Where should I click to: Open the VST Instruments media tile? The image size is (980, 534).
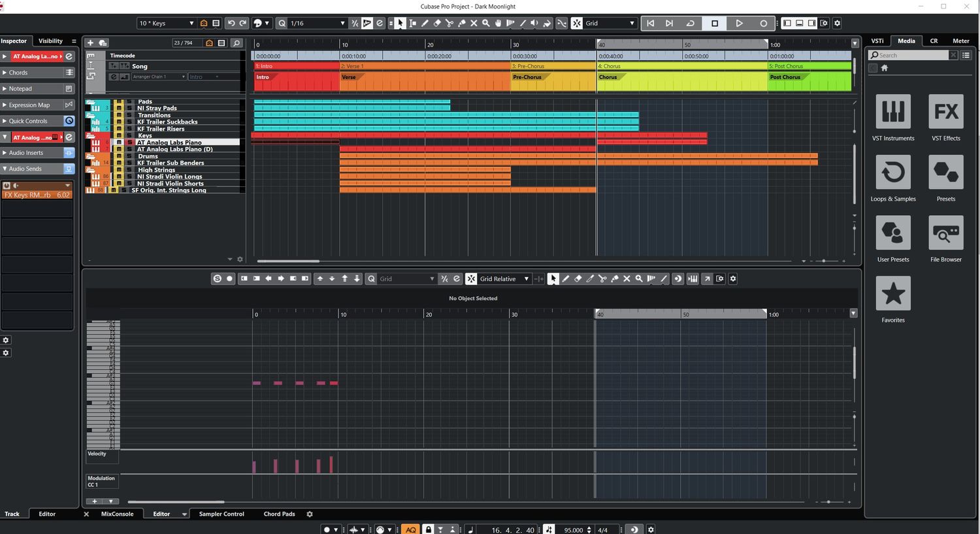[893, 111]
